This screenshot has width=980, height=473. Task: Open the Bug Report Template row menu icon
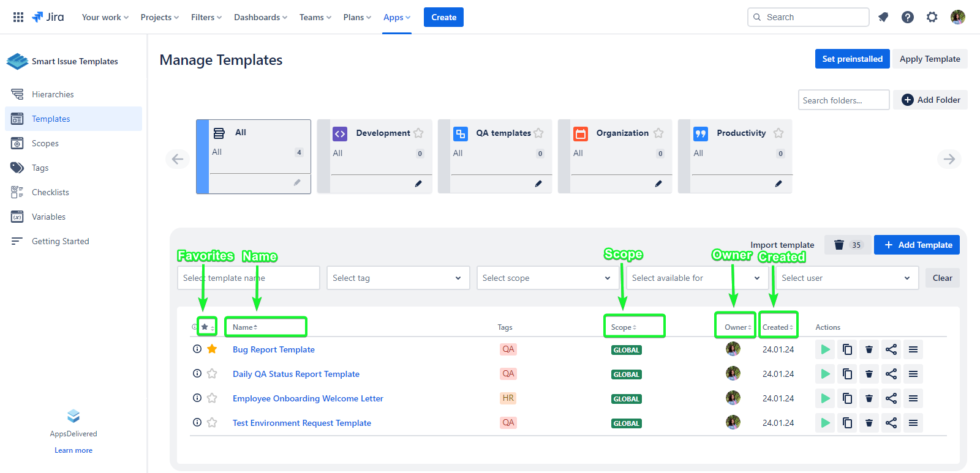click(x=913, y=349)
